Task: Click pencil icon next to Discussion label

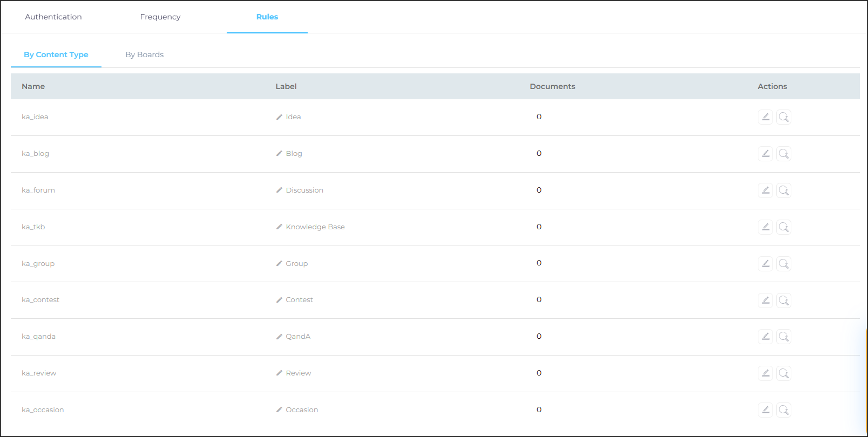Action: point(279,190)
